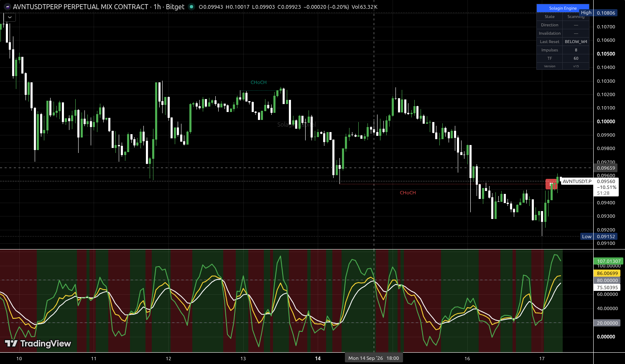
Task: Click the Vol 63.32K readout
Action: [364, 7]
